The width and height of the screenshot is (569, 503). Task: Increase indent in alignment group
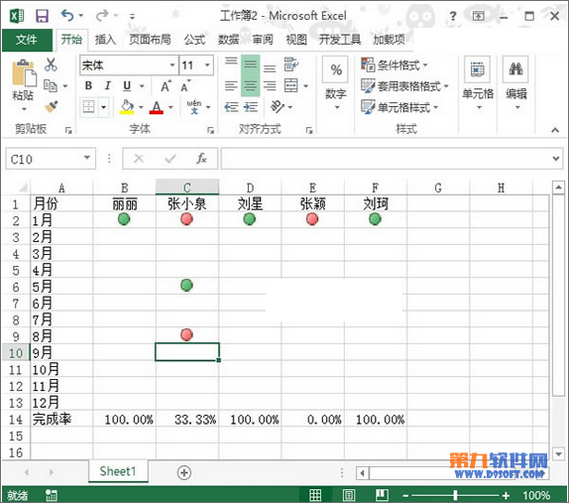point(251,107)
